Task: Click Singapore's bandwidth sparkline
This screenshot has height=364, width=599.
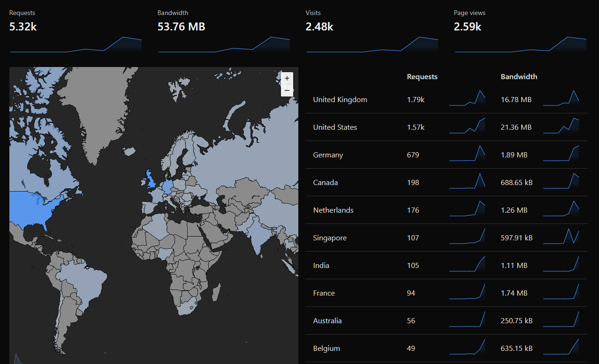Action: pos(561,236)
